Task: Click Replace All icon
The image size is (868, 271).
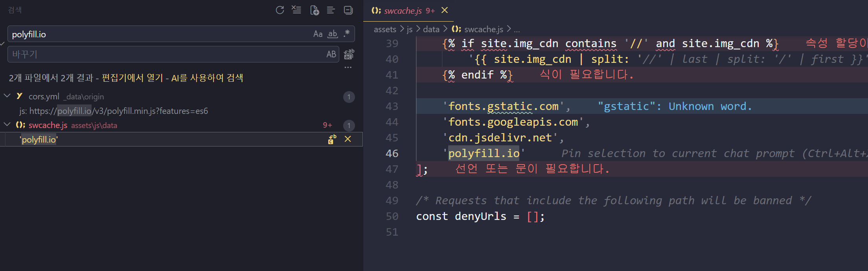Action: point(349,54)
